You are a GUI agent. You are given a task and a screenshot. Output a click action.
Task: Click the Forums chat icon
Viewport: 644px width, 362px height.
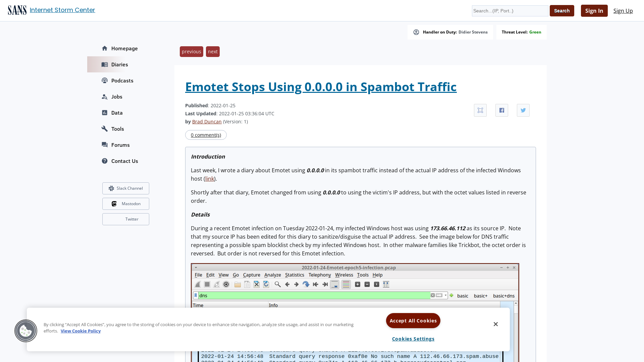[x=105, y=145]
